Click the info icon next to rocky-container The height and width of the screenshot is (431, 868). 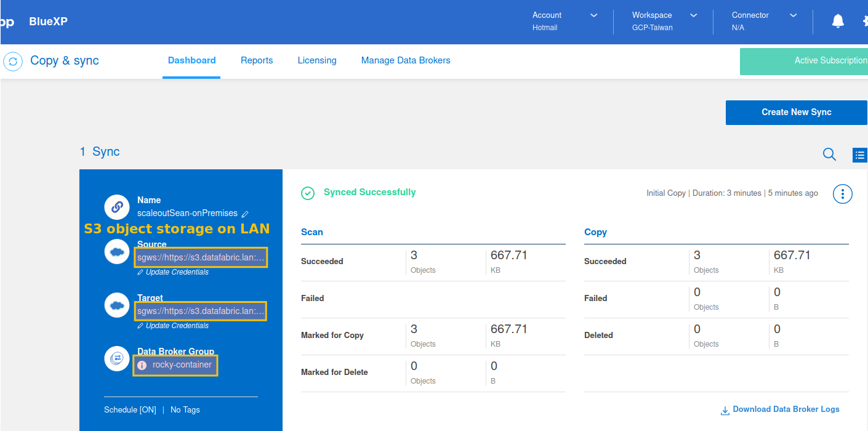pos(142,365)
